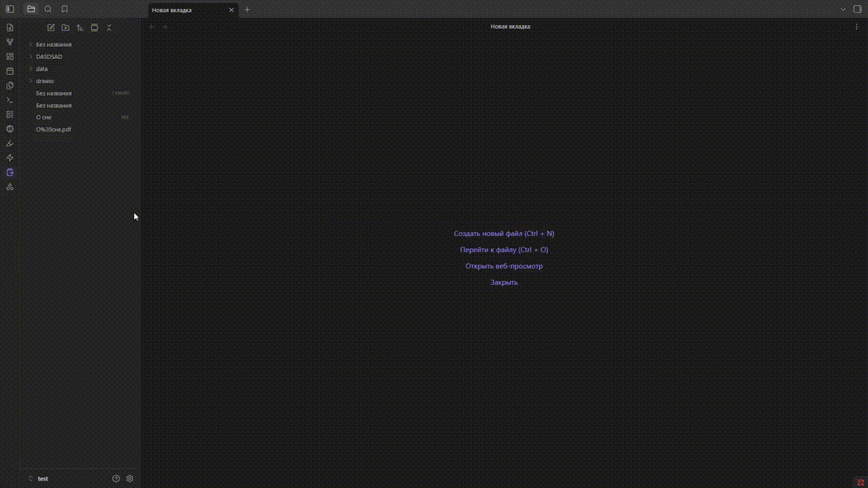Open the three-dot tab options menu
868x488 pixels.
[x=856, y=26]
